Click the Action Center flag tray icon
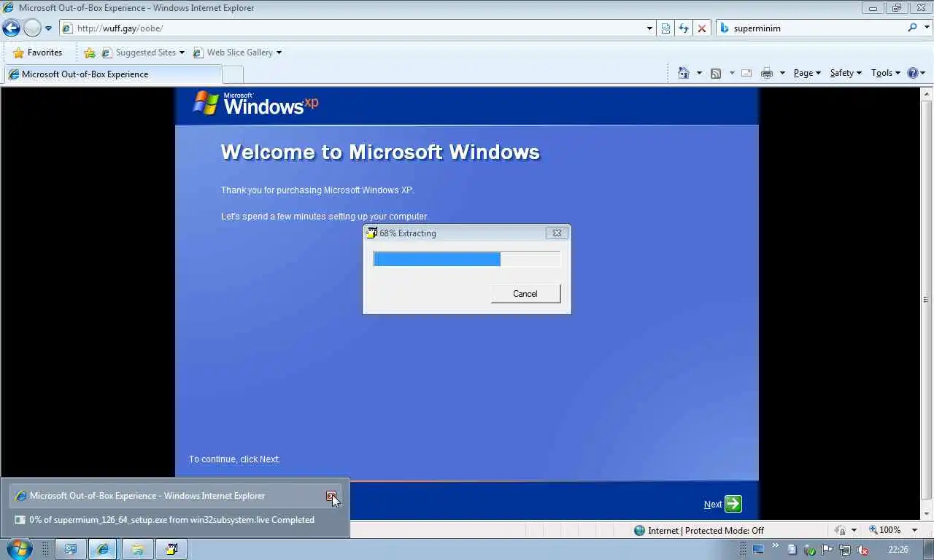Screen dimensions: 934x560 coord(827,550)
